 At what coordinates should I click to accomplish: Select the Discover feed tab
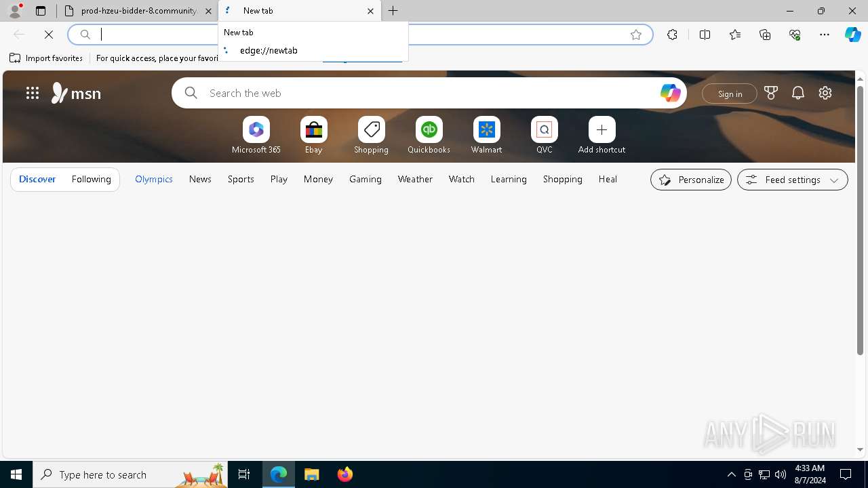click(x=37, y=180)
